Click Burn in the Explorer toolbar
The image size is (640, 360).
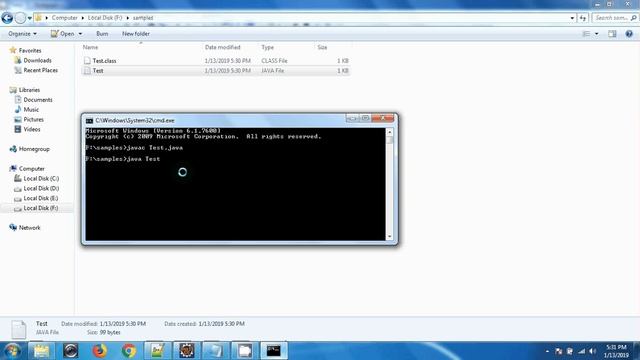[x=102, y=34]
